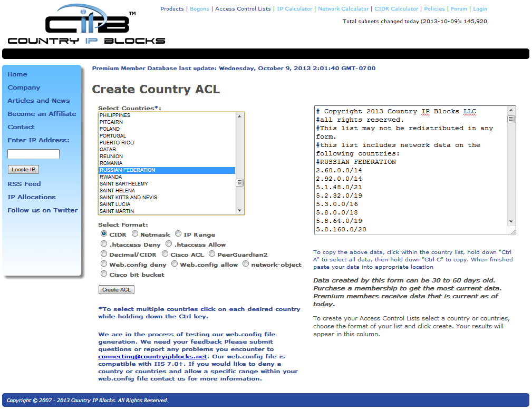Select PORTUGAL in country list
This screenshot has height=410, width=532.
pos(167,135)
